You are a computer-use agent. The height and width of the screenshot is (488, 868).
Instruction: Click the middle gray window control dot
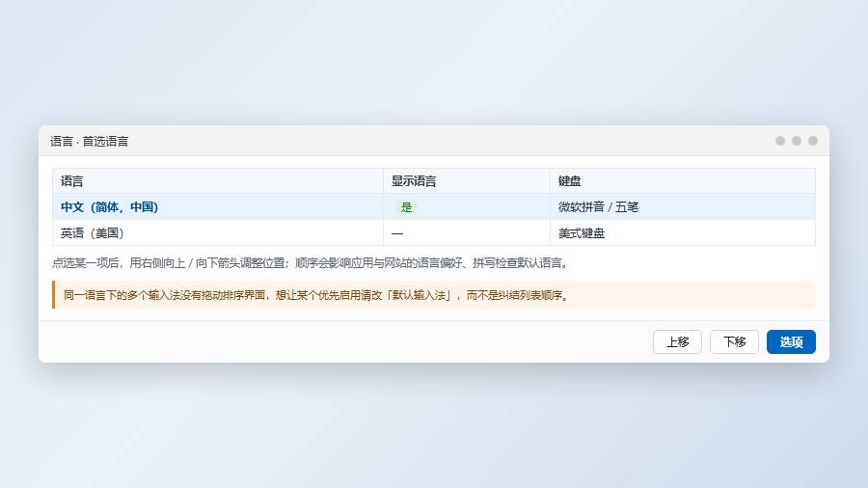(x=797, y=141)
